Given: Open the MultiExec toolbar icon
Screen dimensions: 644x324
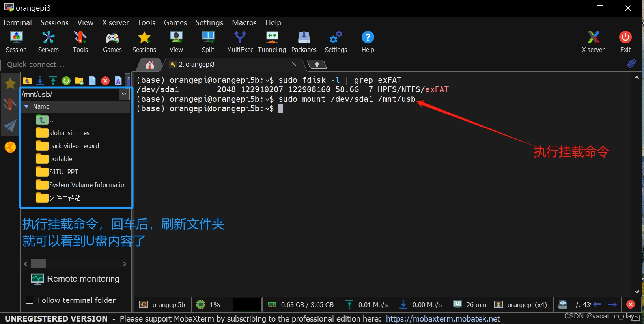Looking at the screenshot, I should click(x=240, y=42).
